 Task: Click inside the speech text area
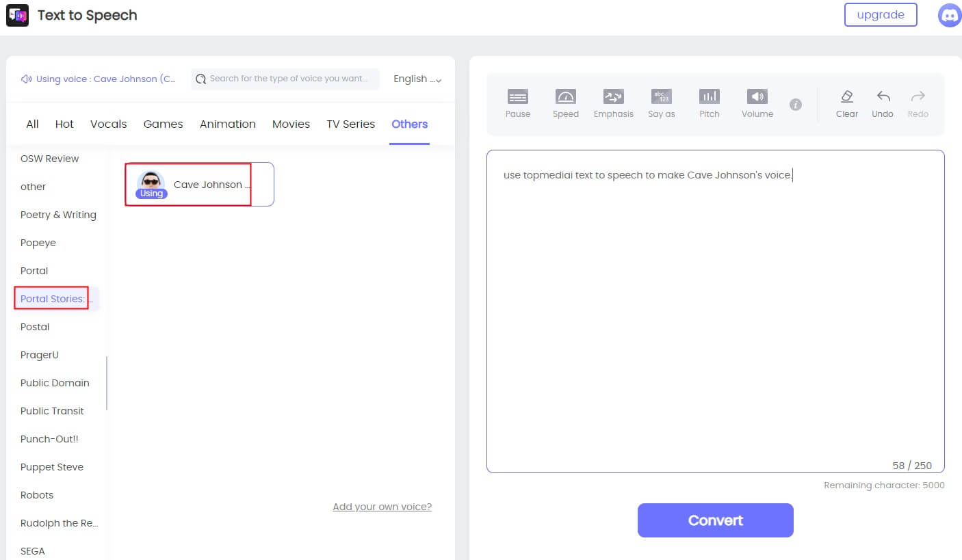click(715, 311)
